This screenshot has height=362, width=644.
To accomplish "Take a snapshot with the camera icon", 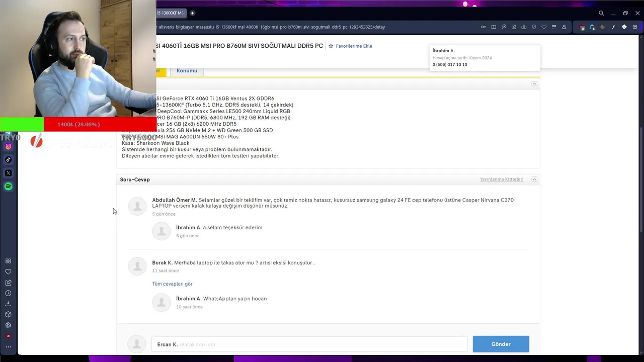I will coord(524,27).
